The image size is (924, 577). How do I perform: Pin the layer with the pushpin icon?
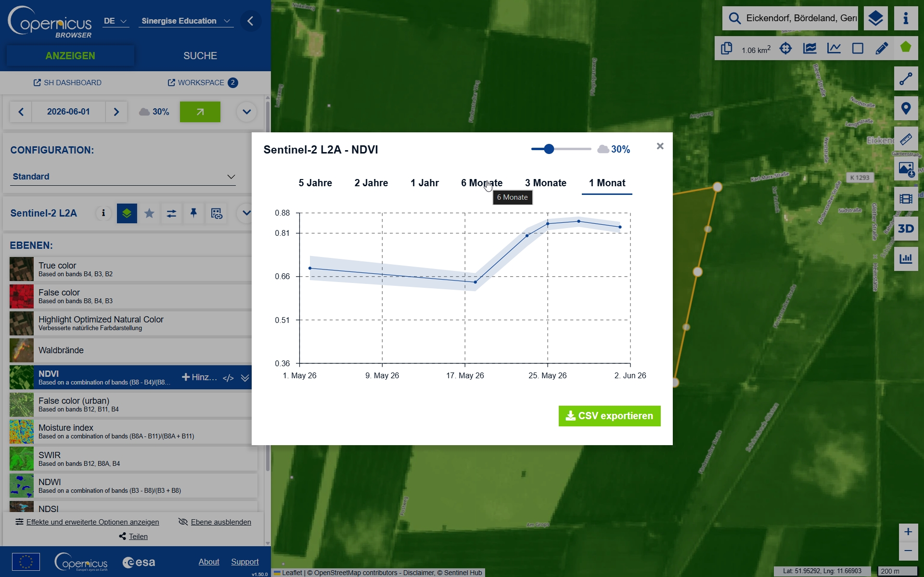click(x=193, y=213)
